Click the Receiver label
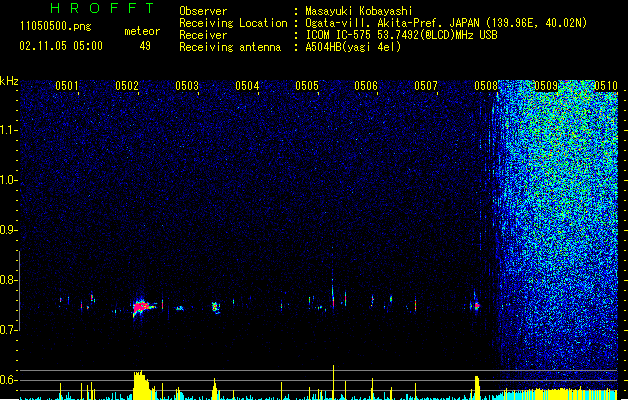Image resolution: width=629 pixels, height=400 pixels. pos(203,35)
